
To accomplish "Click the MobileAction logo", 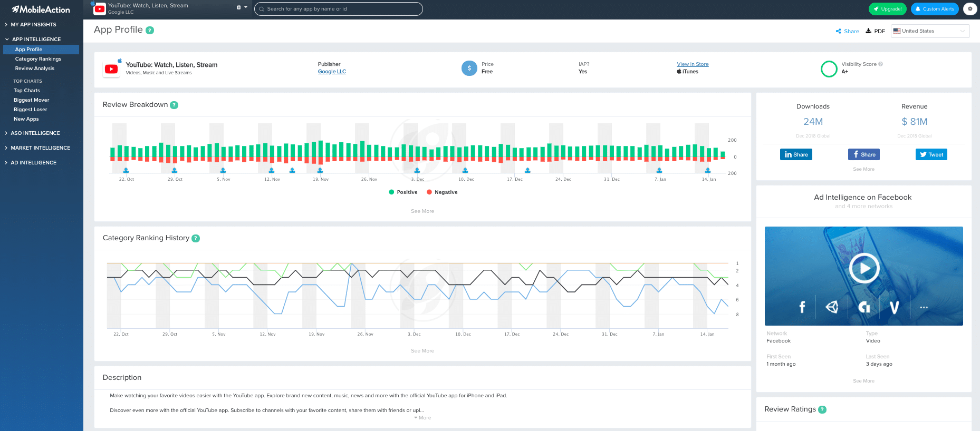I will (41, 9).
